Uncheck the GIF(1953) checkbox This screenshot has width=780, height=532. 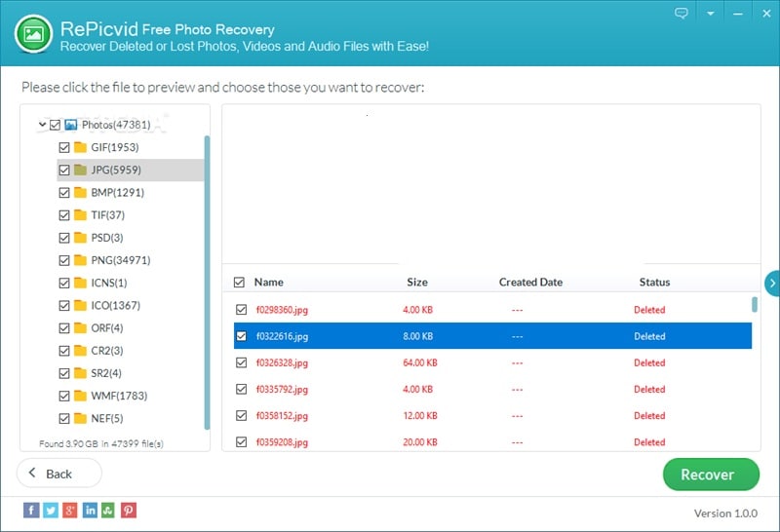[x=64, y=147]
